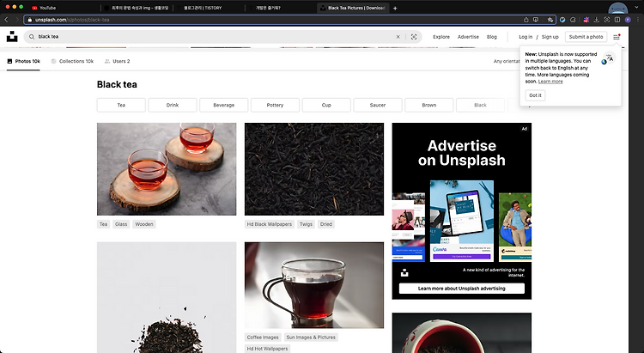Open browser downloads icon
Screen dimensions: 644x353
597,19
